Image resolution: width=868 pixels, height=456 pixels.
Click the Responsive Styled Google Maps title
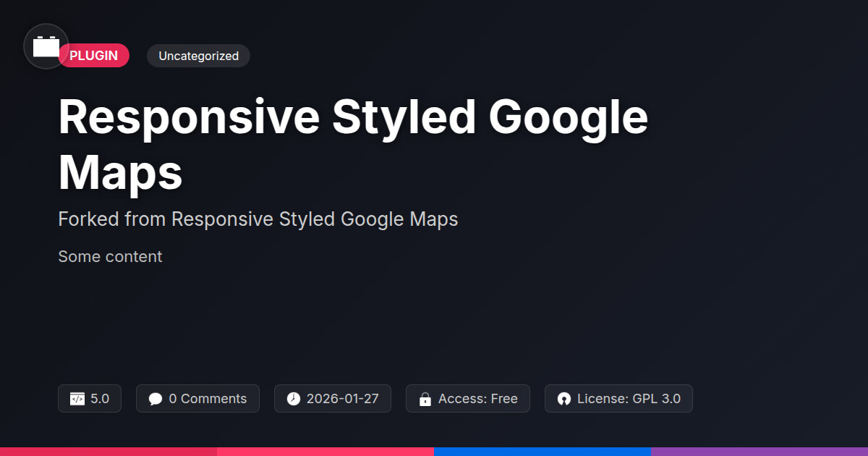(353, 145)
